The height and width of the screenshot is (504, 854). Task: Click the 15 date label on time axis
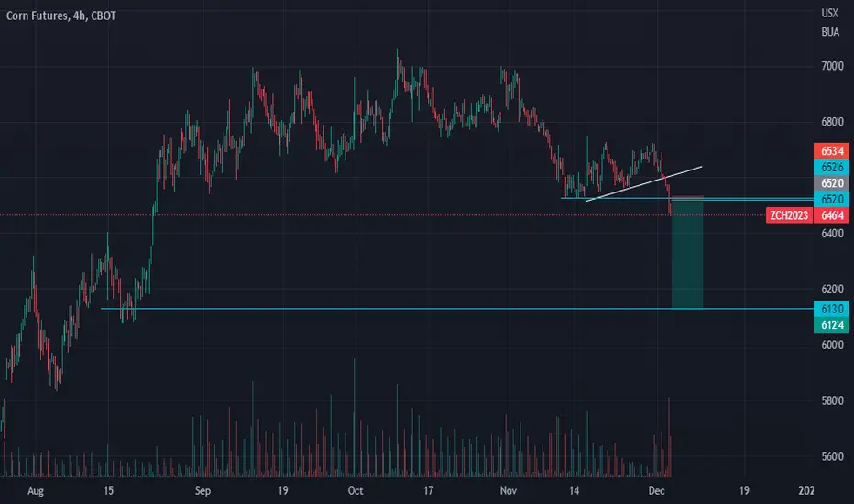[108, 491]
